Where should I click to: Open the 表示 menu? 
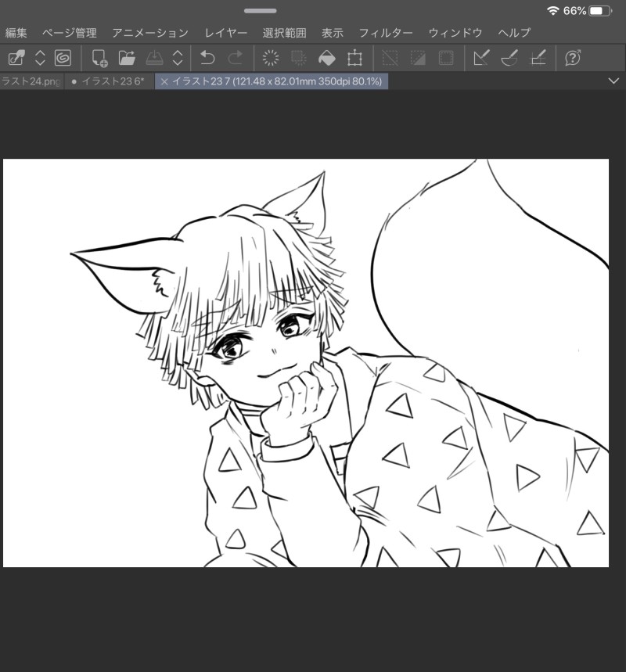point(333,33)
